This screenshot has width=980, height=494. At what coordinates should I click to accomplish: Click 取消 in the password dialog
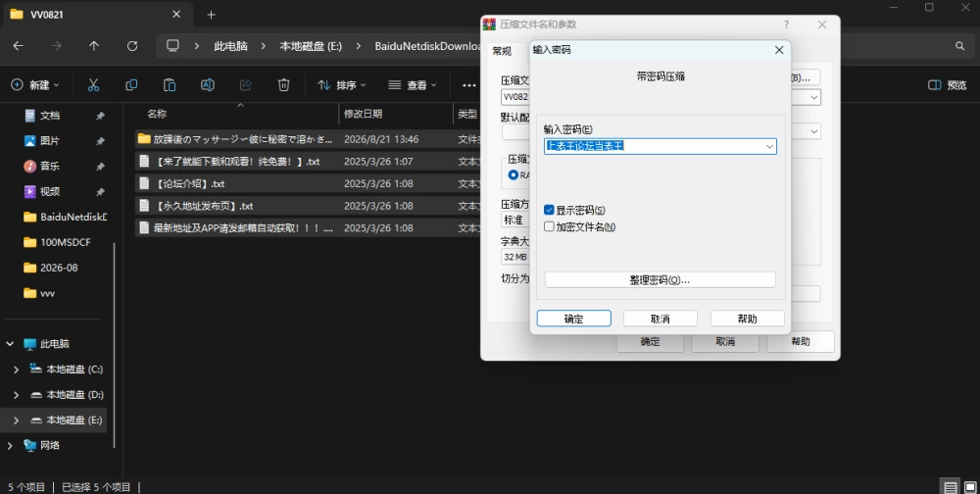click(x=661, y=319)
